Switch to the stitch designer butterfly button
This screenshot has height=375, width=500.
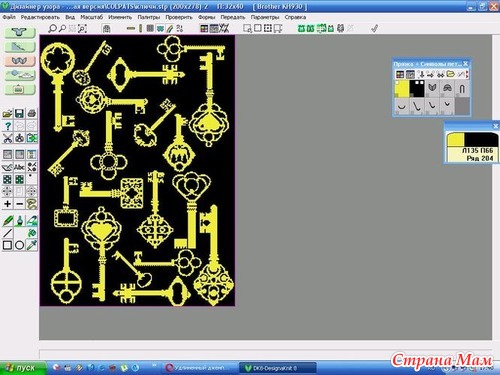coord(20,61)
